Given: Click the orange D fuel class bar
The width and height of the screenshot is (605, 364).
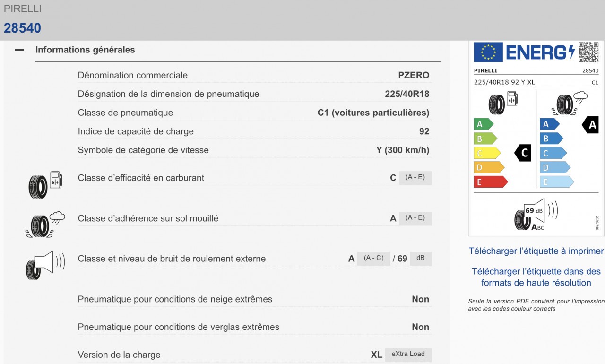Looking at the screenshot, I should [x=489, y=167].
